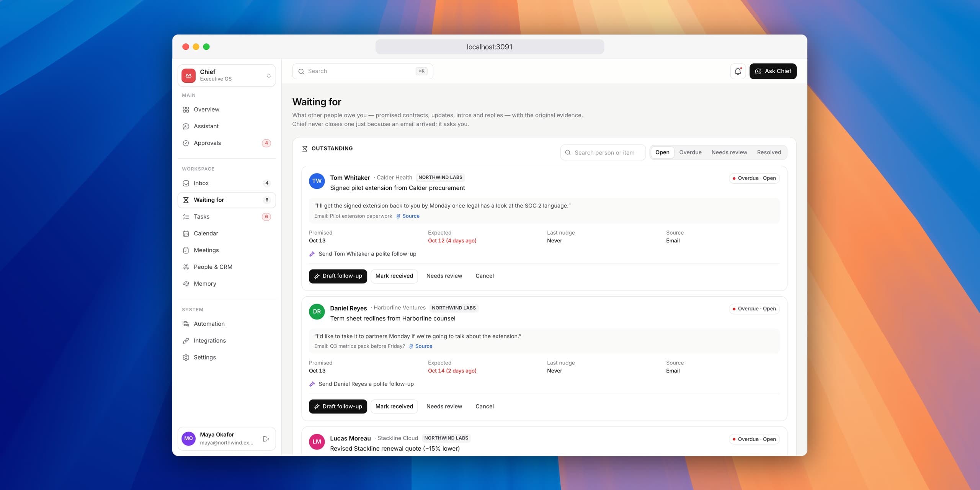
Task: Switch to the Overdue filter tab
Action: coord(690,152)
